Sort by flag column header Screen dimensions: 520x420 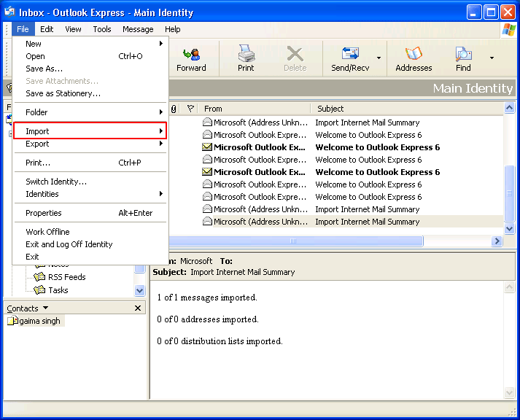coord(190,109)
